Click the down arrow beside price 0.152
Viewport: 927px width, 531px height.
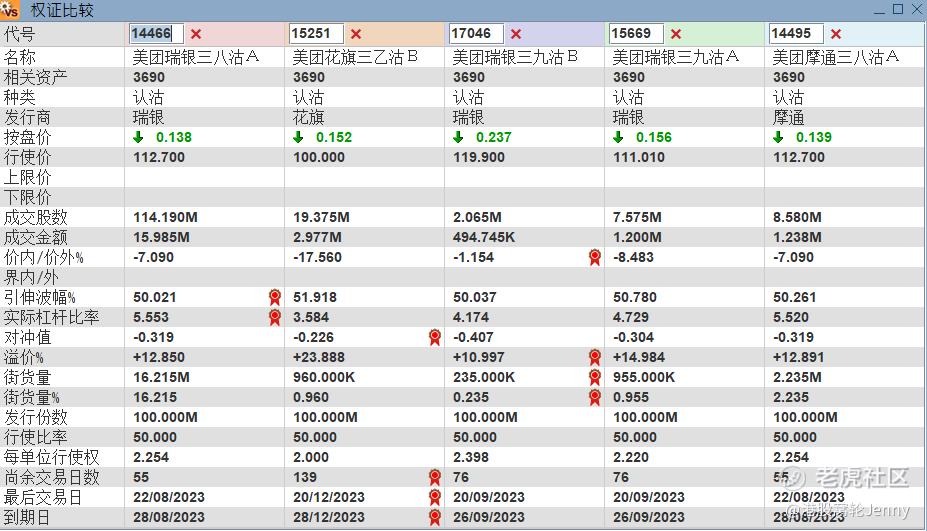click(x=298, y=137)
